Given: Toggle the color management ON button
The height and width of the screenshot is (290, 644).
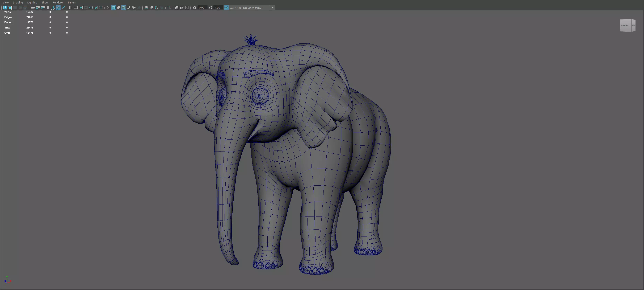Looking at the screenshot, I should pyautogui.click(x=226, y=8).
